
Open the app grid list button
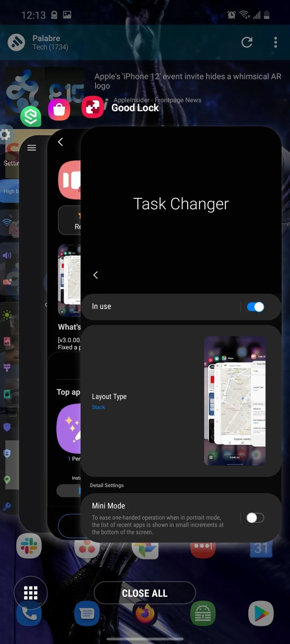[31, 593]
